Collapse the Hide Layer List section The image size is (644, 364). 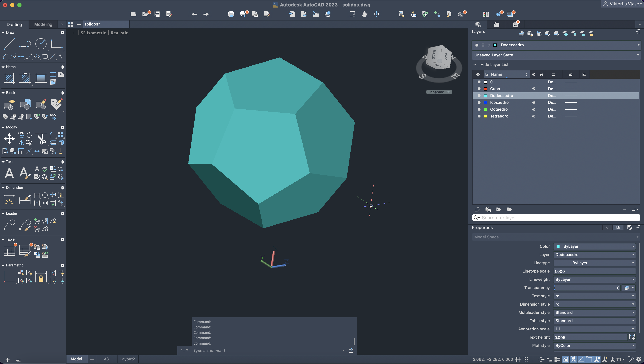(x=475, y=64)
